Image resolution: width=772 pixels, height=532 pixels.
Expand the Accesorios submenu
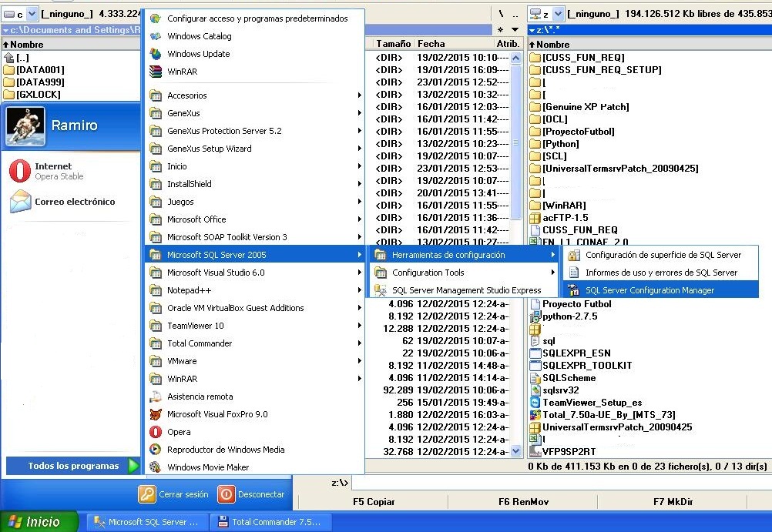(254, 95)
